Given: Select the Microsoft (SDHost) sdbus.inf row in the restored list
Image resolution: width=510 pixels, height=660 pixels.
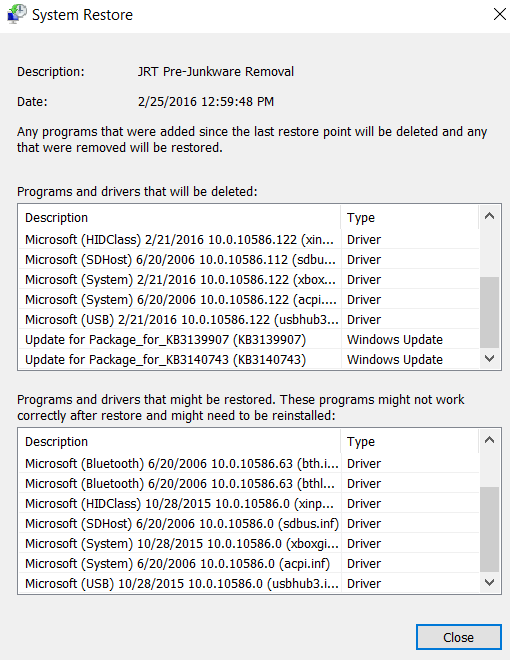Looking at the screenshot, I should click(x=249, y=523).
